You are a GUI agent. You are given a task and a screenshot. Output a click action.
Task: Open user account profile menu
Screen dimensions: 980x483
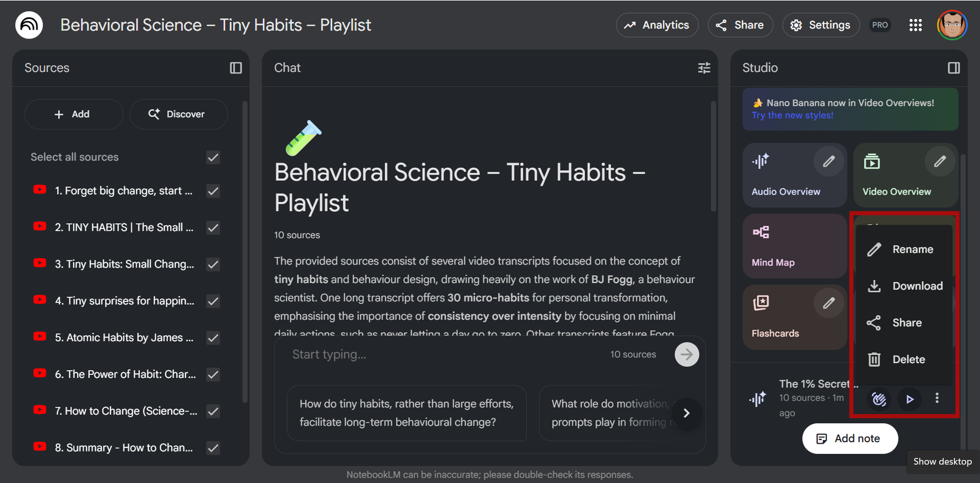(951, 25)
